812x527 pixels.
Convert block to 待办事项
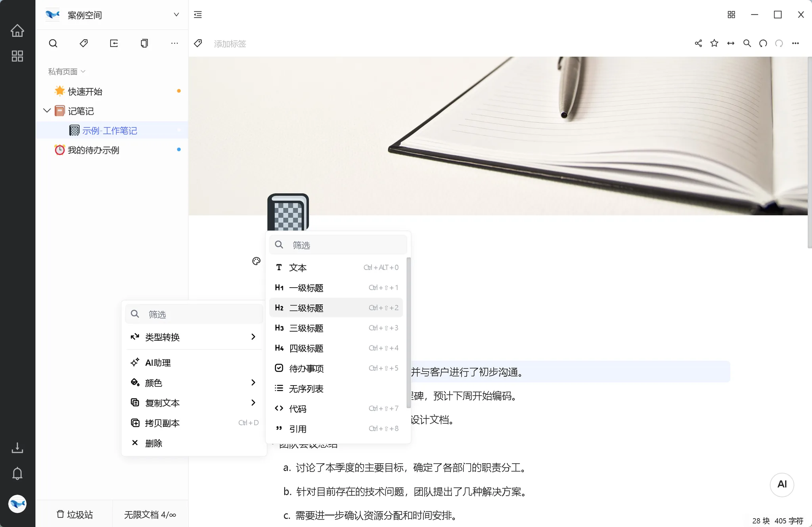point(336,369)
